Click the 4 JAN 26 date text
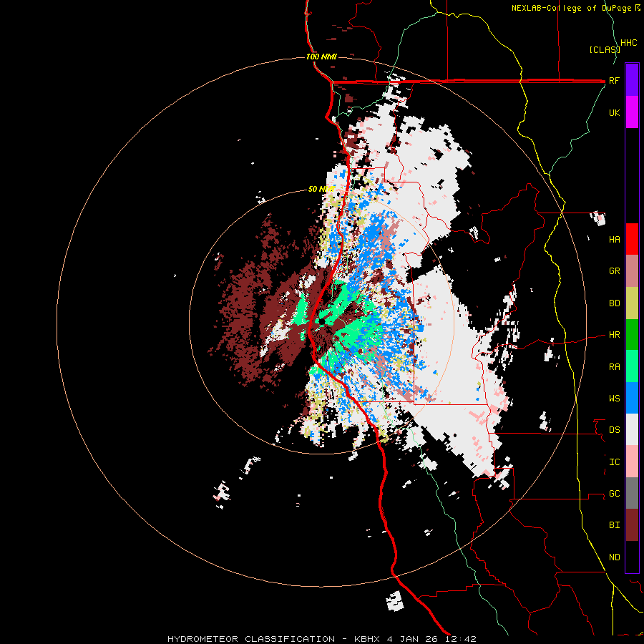Image resolution: width=644 pixels, height=644 pixels. [x=411, y=639]
